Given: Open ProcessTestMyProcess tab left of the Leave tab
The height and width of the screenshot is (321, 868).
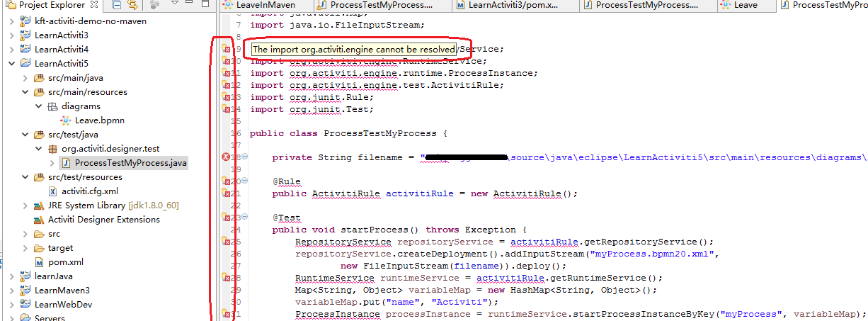Looking at the screenshot, I should tap(648, 5).
